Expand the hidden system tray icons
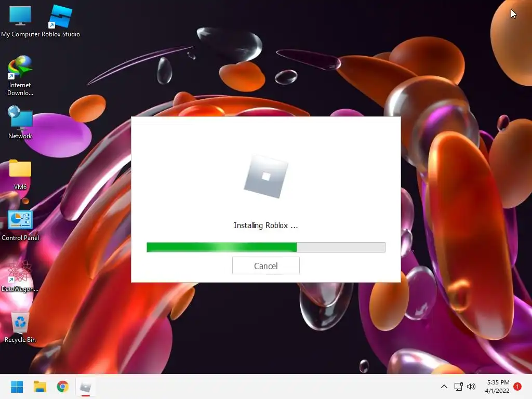This screenshot has height=399, width=532. (444, 387)
